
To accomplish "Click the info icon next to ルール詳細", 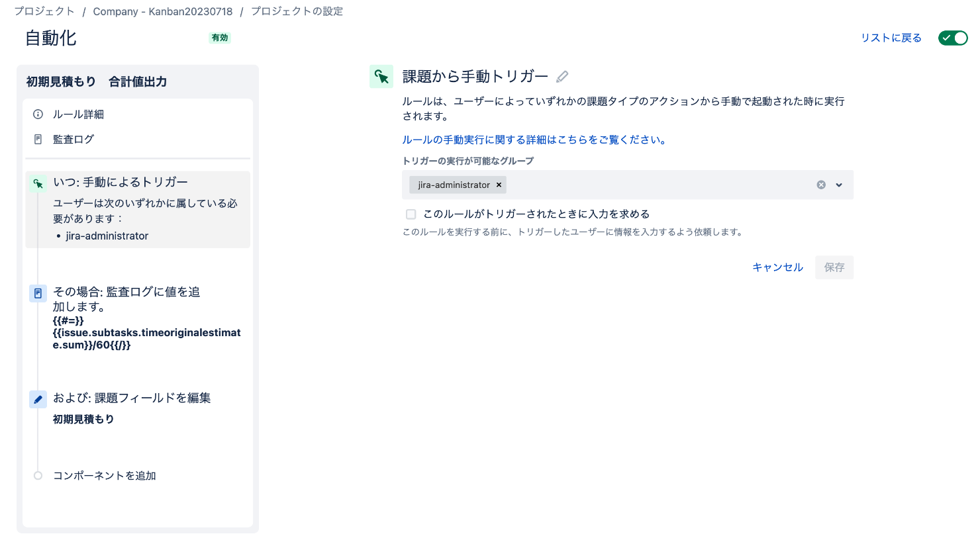I will 38,114.
